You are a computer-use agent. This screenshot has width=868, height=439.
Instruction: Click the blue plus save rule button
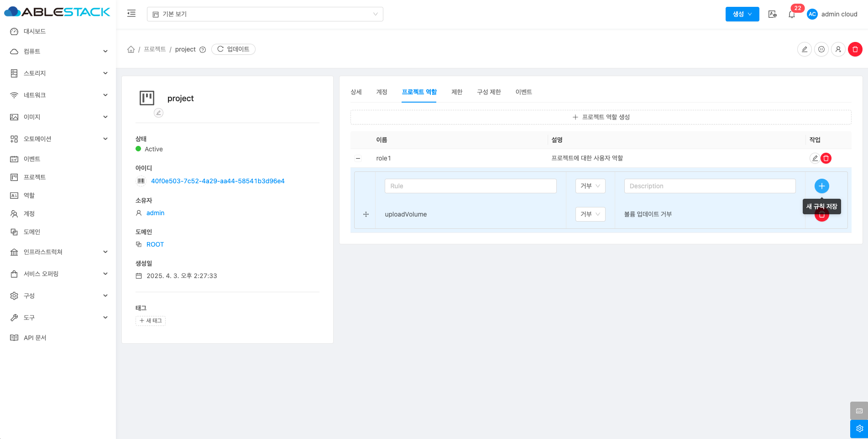(x=821, y=186)
